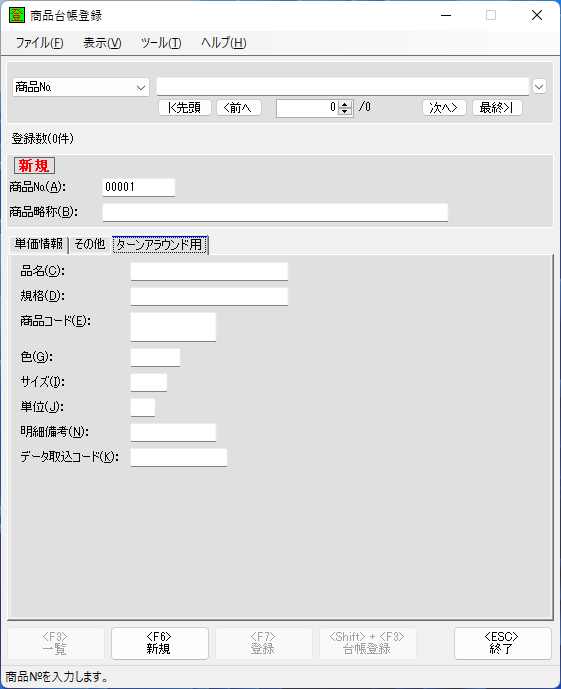
Task: Click the green 登 application icon in title bar
Action: point(17,15)
